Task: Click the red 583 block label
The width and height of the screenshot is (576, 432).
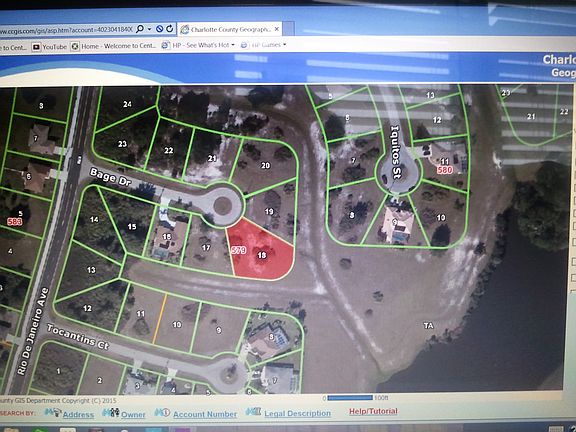Action: pos(15,222)
